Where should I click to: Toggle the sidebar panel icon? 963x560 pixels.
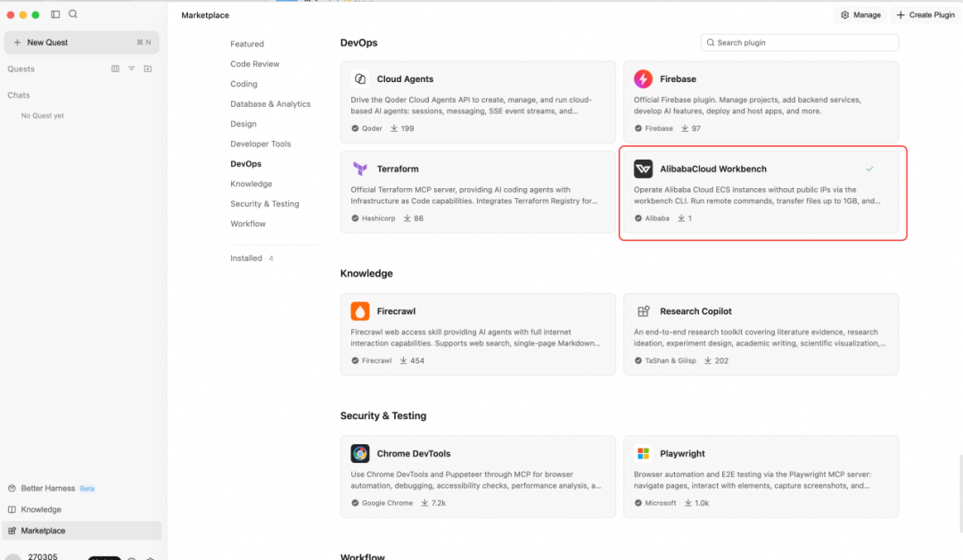[x=55, y=14]
